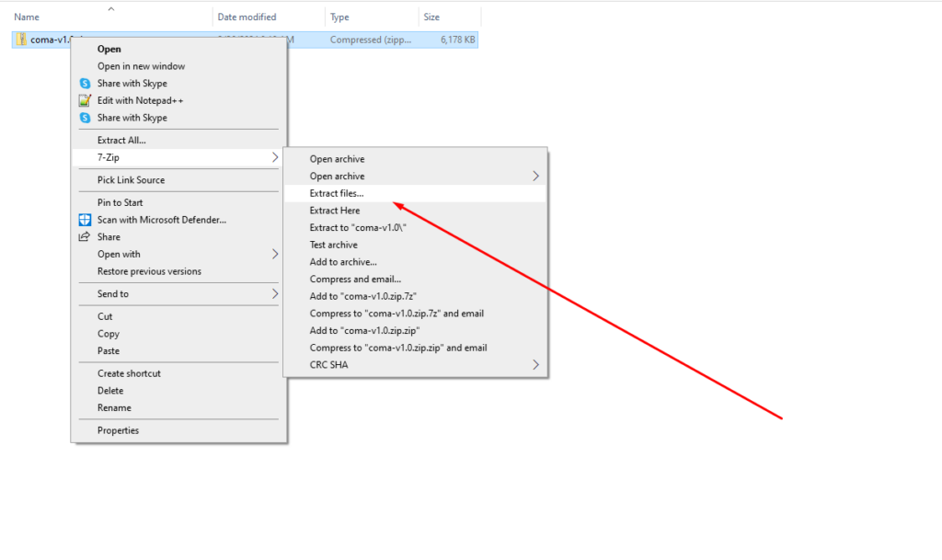The width and height of the screenshot is (942, 560).
Task: Select Add to archive...
Action: click(x=343, y=262)
